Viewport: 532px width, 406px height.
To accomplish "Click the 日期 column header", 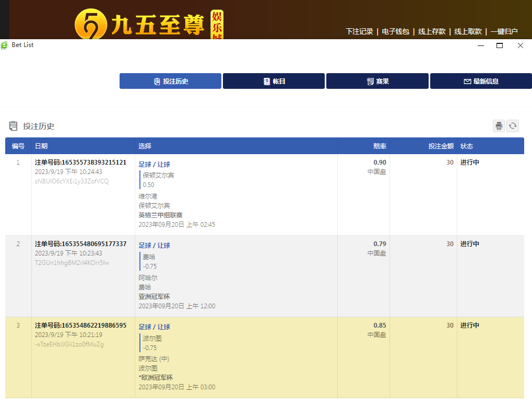I will (41, 146).
